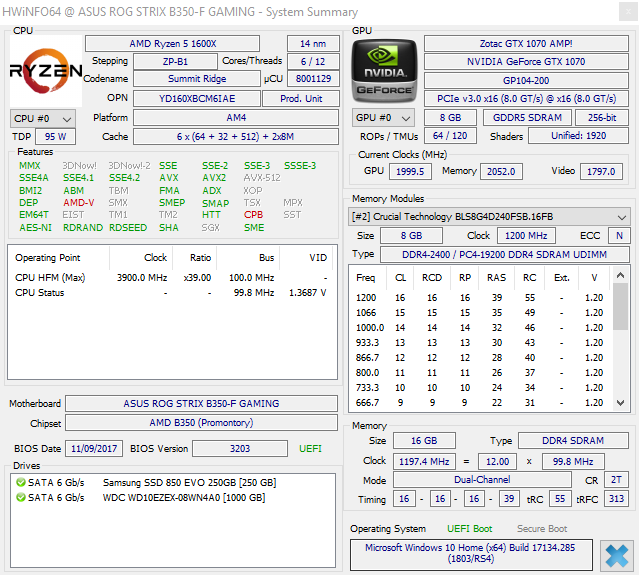Click the AMD Ryzen logo image

(46, 70)
